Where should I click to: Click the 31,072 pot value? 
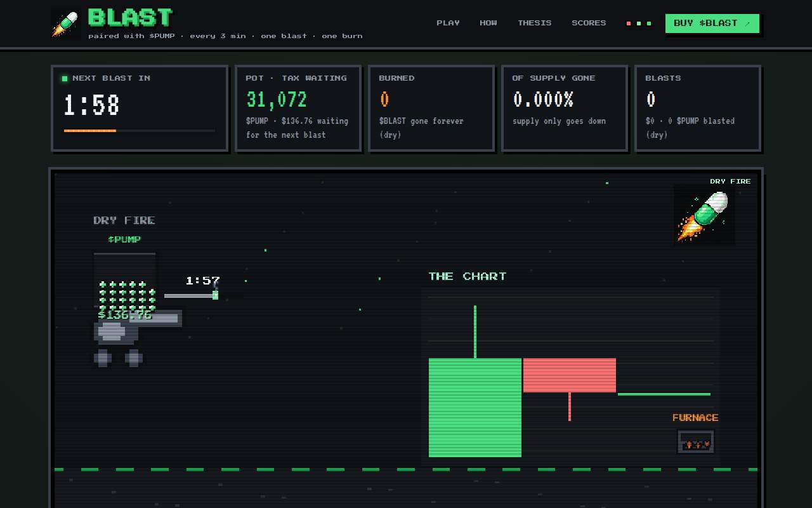click(x=277, y=100)
